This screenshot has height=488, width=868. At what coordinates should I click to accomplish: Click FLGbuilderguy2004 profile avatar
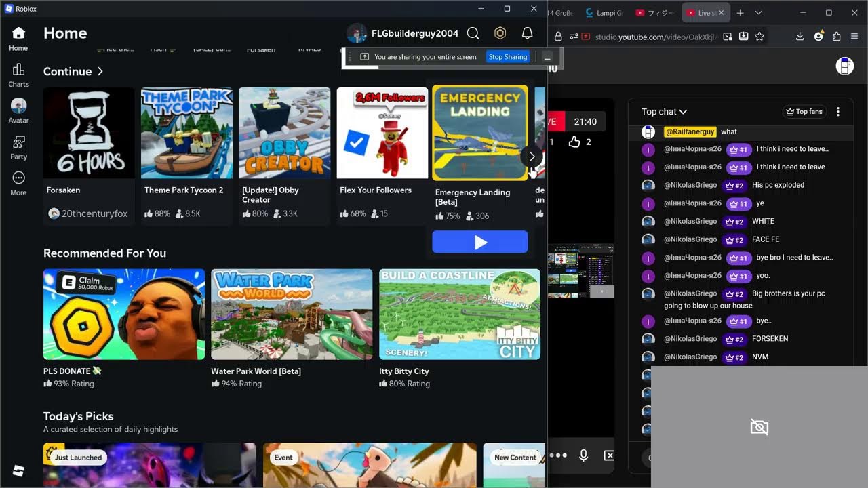(x=357, y=33)
